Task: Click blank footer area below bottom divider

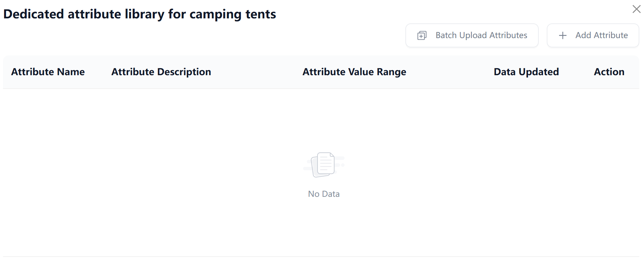Action: pos(321,266)
